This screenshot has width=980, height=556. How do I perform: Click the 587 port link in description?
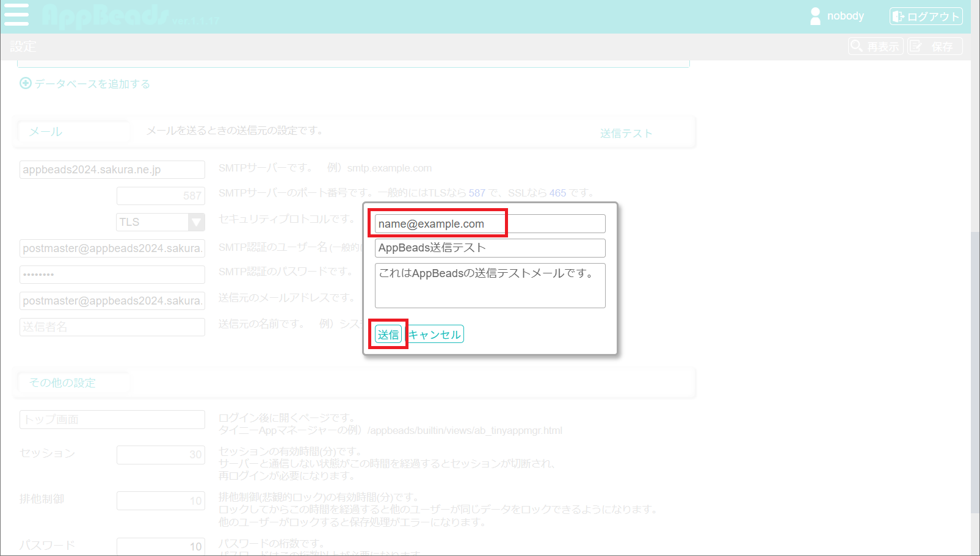[x=477, y=193]
